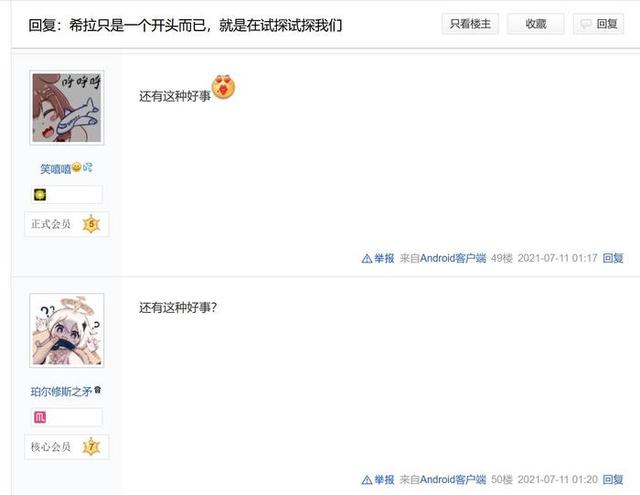The image size is (640, 495).
Task: Click the 只看楼主 button
Action: [x=470, y=24]
